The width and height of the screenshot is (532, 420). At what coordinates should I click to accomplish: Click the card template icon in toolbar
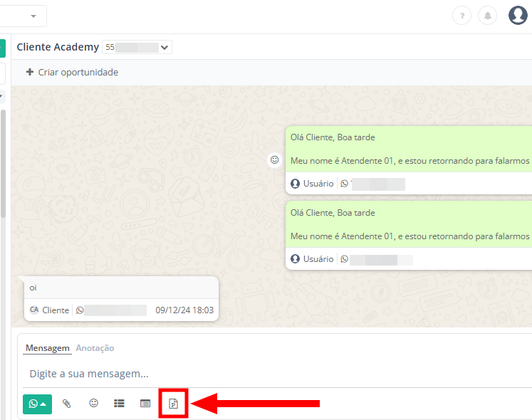coord(145,404)
